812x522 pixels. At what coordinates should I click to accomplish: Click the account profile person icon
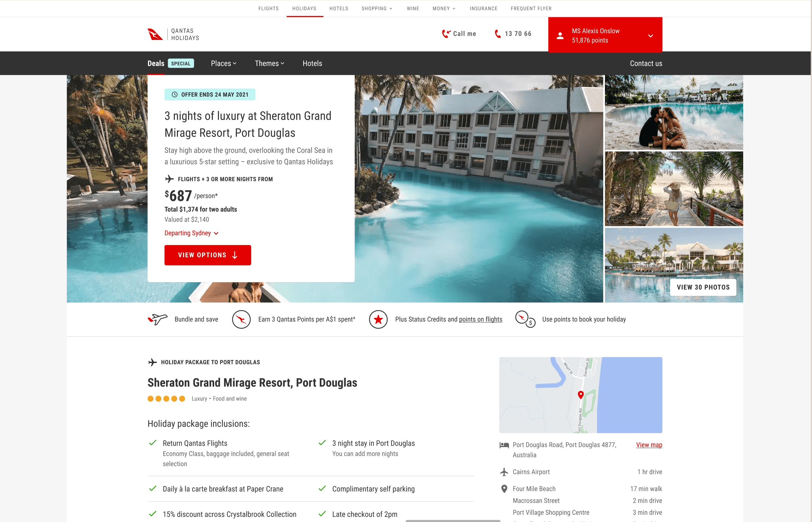click(560, 36)
